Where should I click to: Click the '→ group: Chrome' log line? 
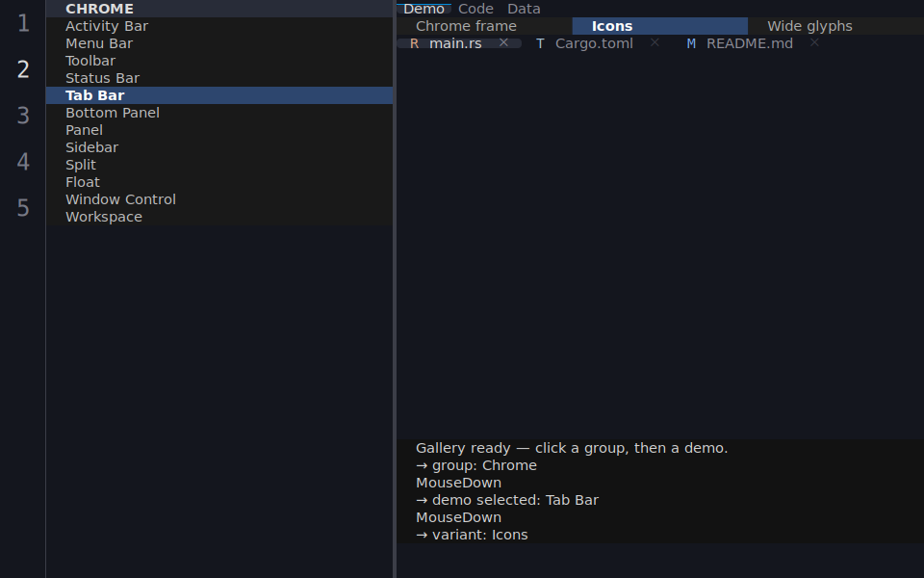(x=660, y=465)
